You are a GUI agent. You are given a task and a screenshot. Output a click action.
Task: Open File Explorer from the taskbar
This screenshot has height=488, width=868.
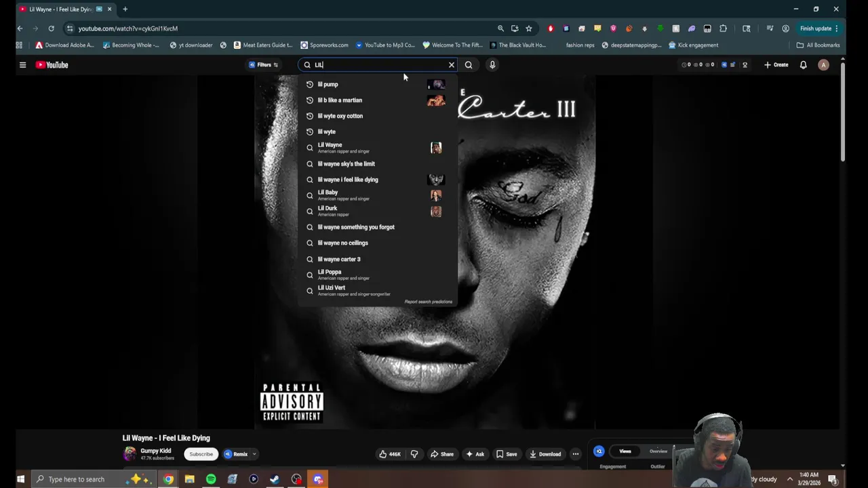[x=189, y=479]
